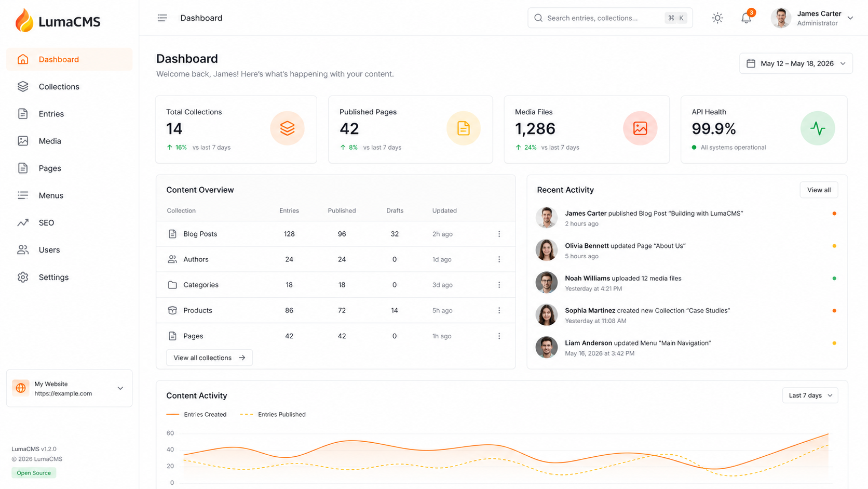Screen dimensions: 868x489
Task: Go to Collections in the sidebar
Action: click(x=69, y=87)
